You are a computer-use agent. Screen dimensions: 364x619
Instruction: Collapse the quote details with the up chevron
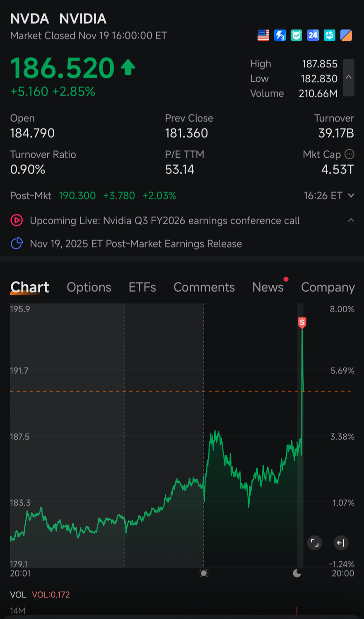pyautogui.click(x=349, y=77)
